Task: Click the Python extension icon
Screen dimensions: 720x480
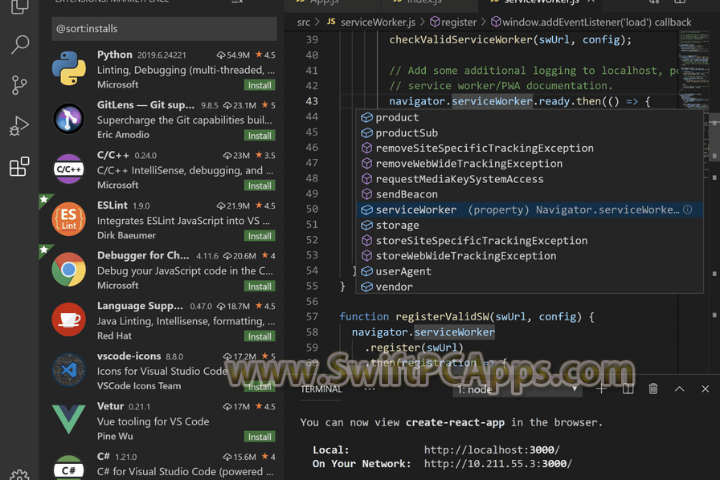Action: click(69, 68)
